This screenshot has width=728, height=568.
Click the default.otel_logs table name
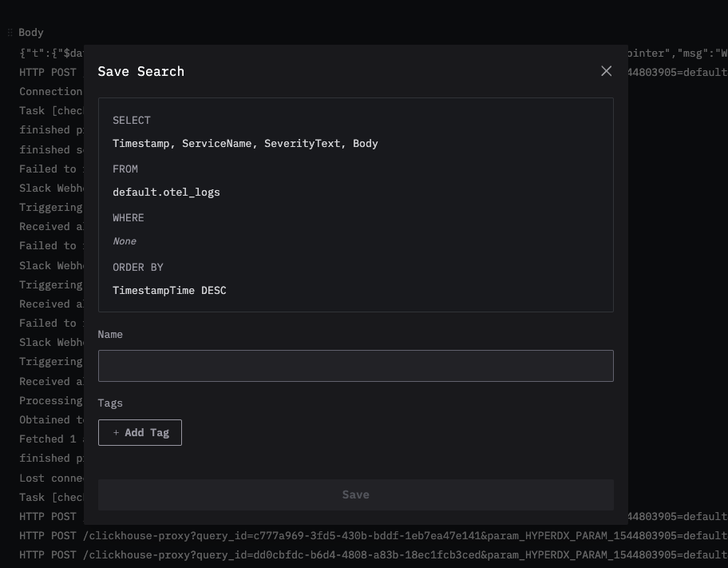166,193
